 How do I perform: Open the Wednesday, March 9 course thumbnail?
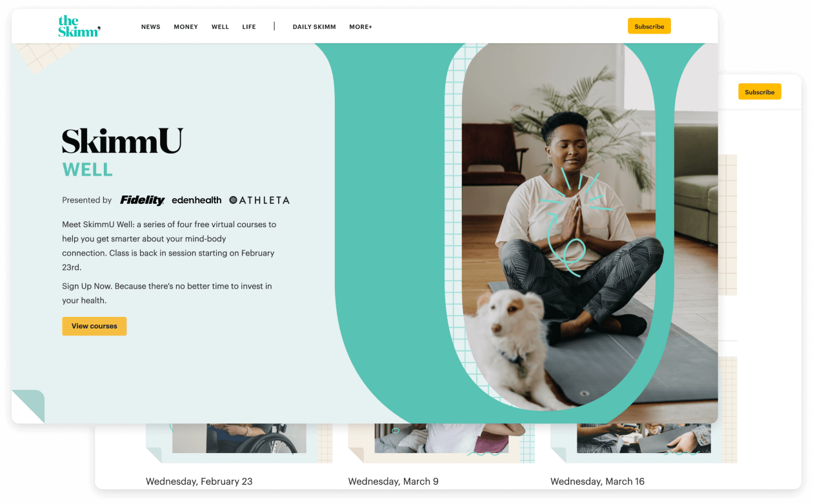tap(441, 439)
